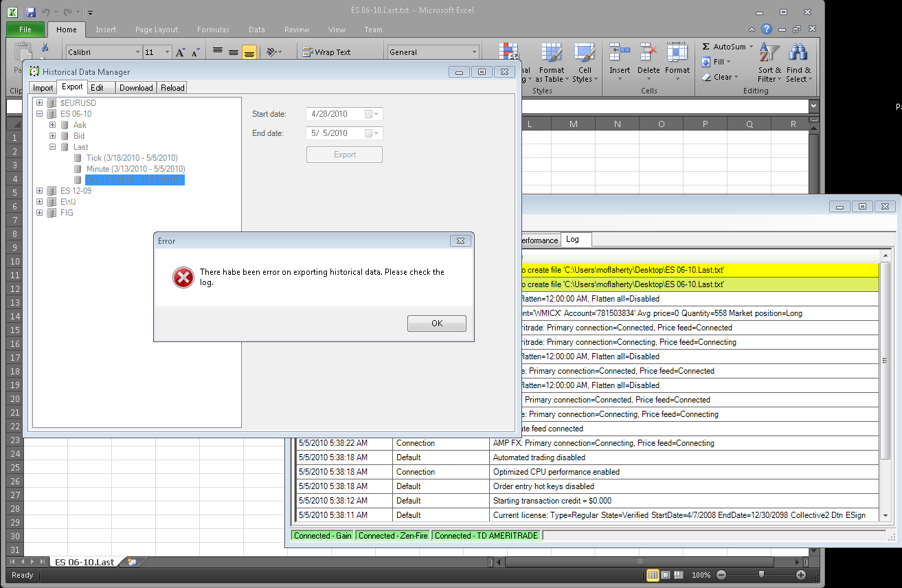Viewport: 902px width, 588px height.
Task: Open the Formulas ribbon tab
Action: [213, 30]
